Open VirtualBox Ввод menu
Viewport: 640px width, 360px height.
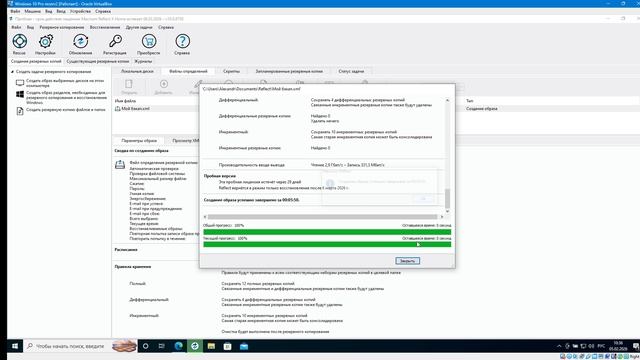(61, 11)
